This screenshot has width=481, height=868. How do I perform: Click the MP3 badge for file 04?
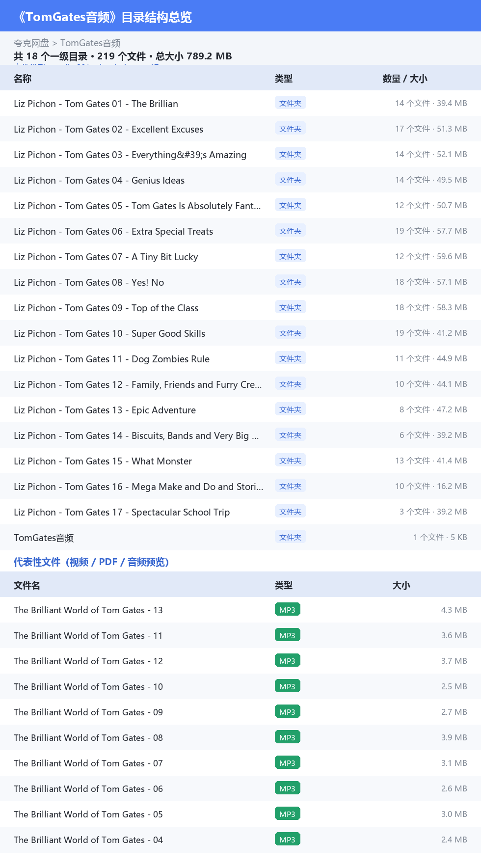pos(288,840)
